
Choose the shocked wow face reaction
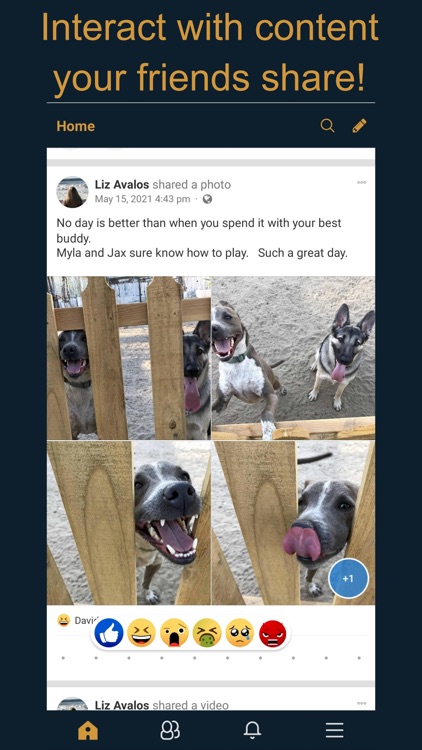pos(174,633)
